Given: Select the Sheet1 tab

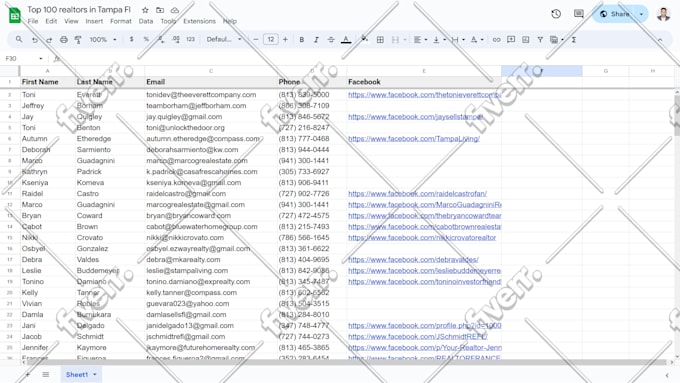Looking at the screenshot, I should coord(81,374).
